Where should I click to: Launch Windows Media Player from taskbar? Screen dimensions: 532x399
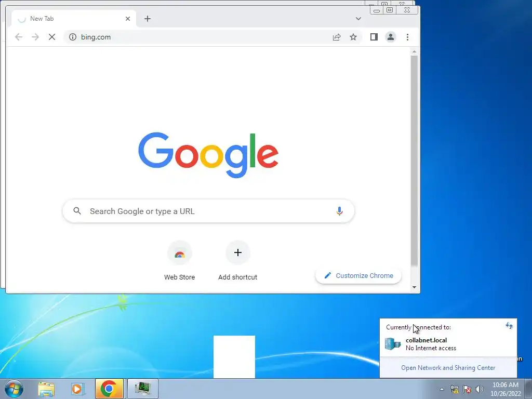(x=78, y=389)
